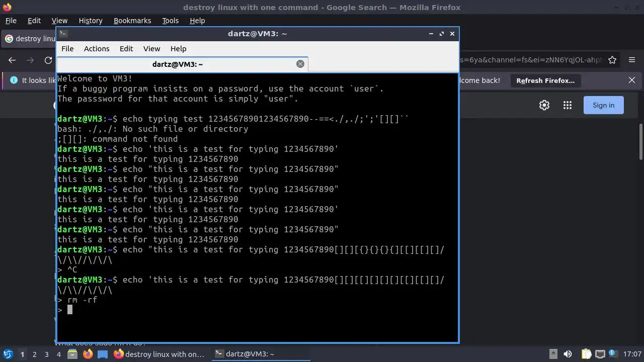Switch to workspace 3
This screenshot has width=644, height=362.
pyautogui.click(x=46, y=354)
